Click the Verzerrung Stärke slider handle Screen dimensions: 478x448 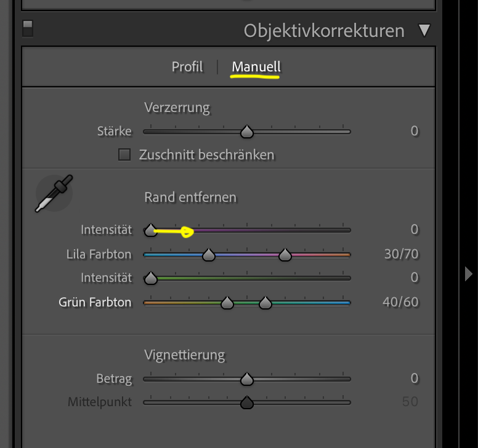(x=247, y=132)
